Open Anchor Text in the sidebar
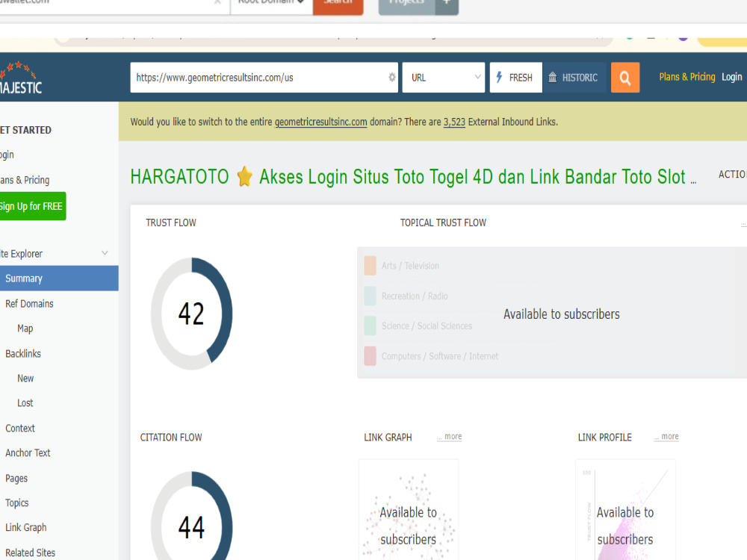This screenshot has height=560, width=747. (x=28, y=453)
